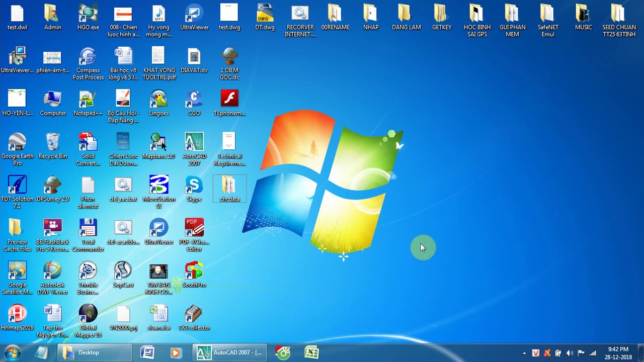Open Preview Cache Files folder

click(x=17, y=235)
